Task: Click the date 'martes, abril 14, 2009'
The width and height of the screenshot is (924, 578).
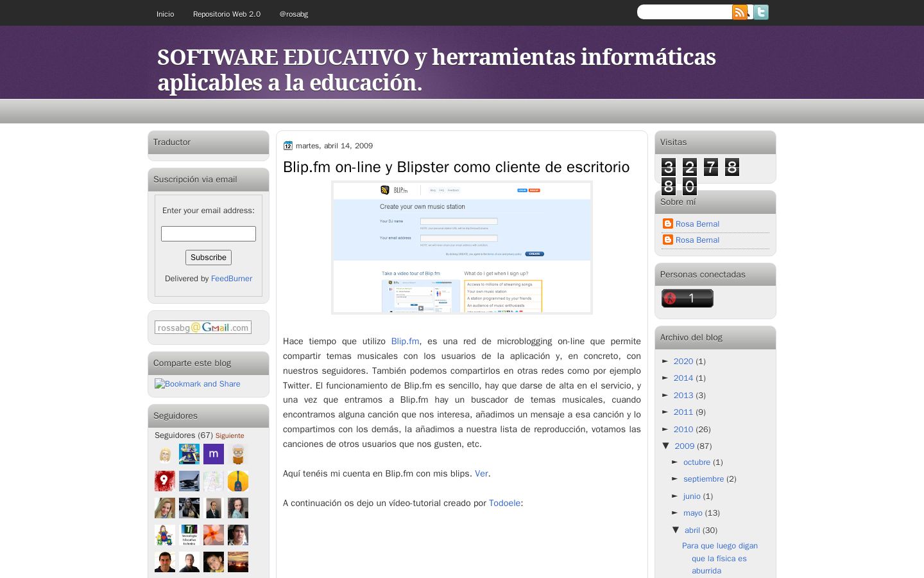Action: point(334,146)
